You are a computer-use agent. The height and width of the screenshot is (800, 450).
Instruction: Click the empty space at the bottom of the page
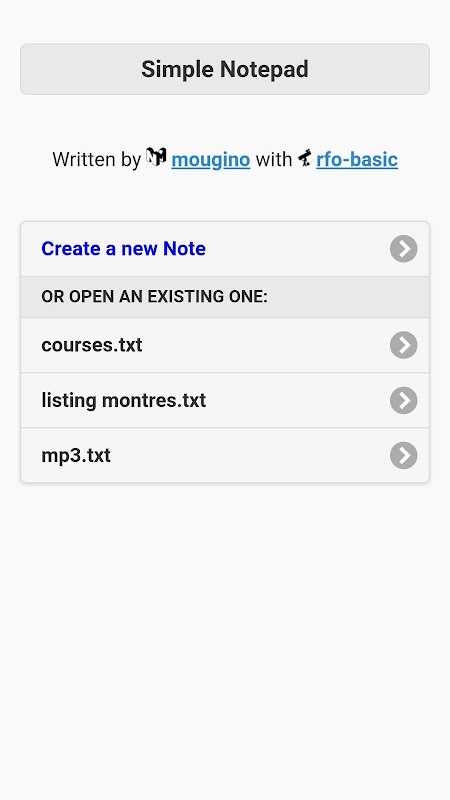pos(225,740)
